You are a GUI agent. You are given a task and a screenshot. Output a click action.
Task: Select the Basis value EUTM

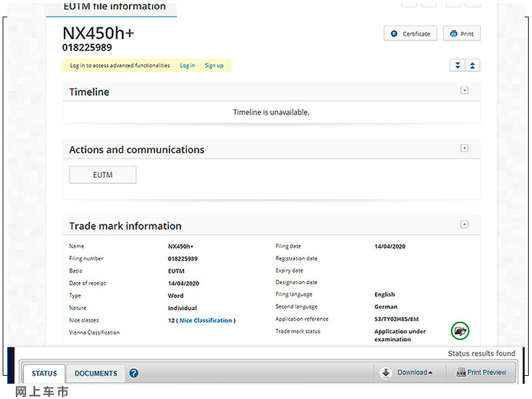point(176,271)
